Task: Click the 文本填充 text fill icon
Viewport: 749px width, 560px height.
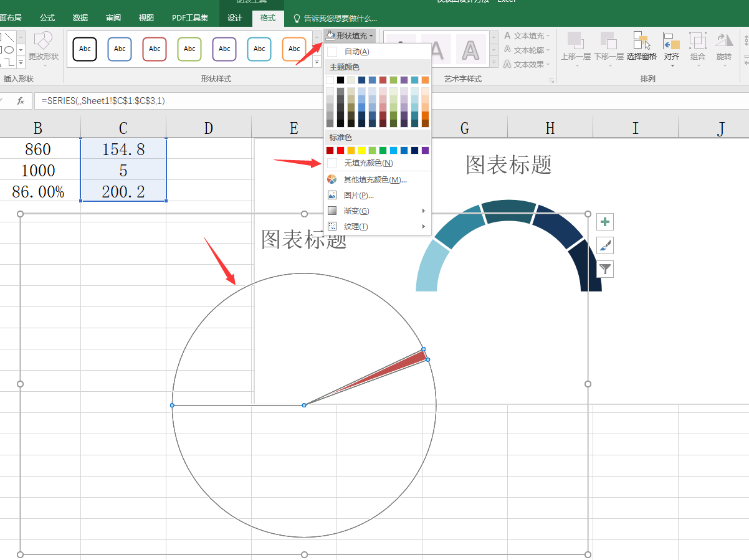Action: point(508,36)
